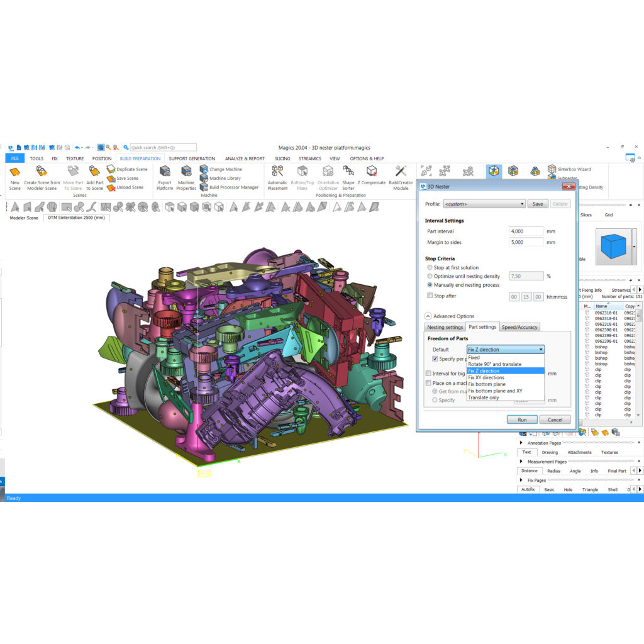Click the Add Part to Scene icon

(x=94, y=171)
